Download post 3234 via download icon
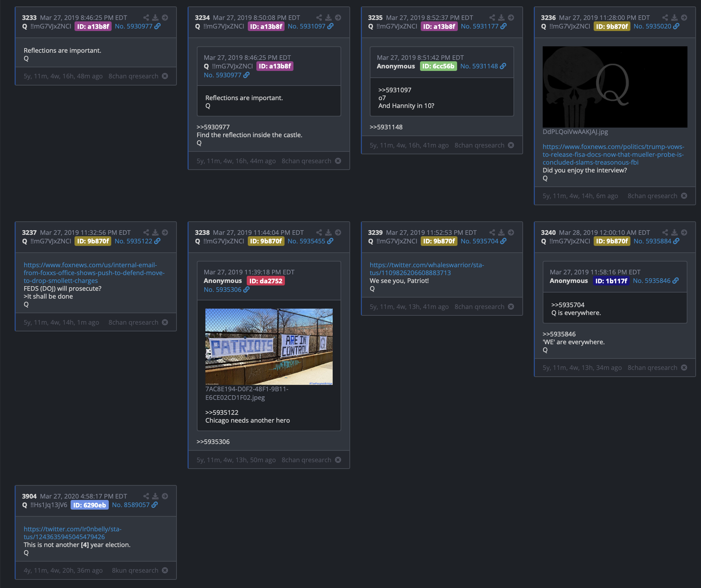This screenshot has height=588, width=701. click(328, 17)
